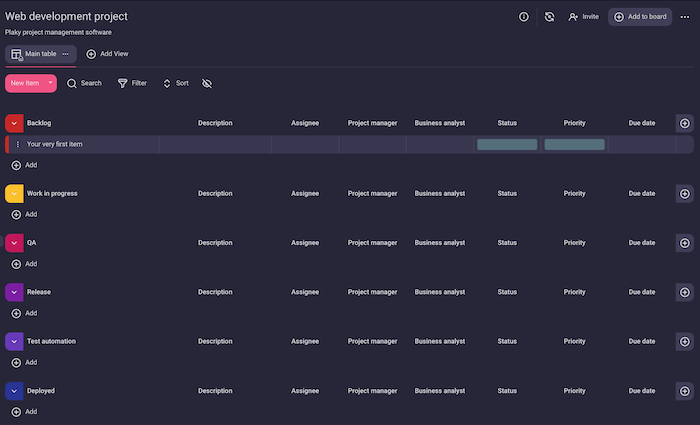Click Add View tab

[107, 54]
